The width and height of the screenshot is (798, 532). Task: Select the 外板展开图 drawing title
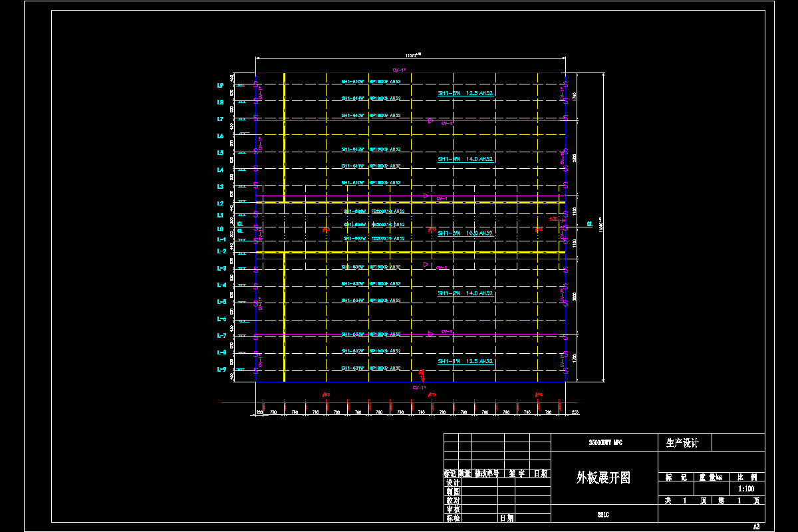(x=603, y=477)
